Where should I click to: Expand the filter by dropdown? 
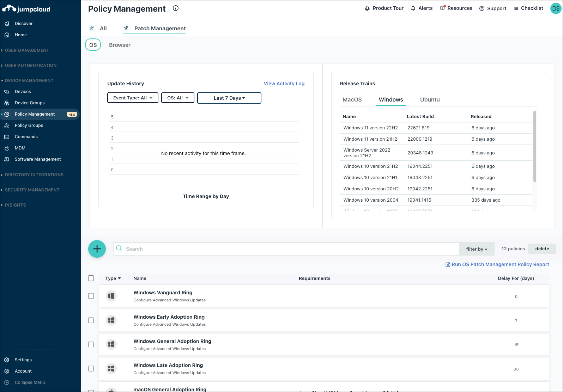pyautogui.click(x=476, y=249)
